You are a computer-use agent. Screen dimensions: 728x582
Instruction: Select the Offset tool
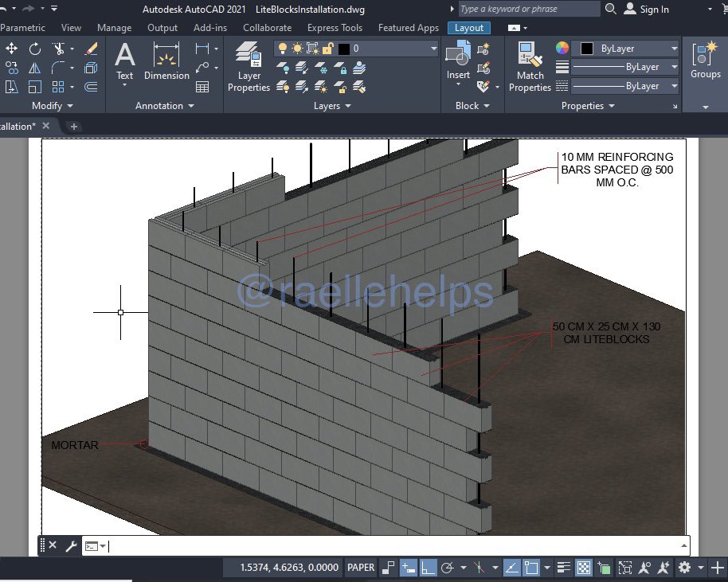pyautogui.click(x=91, y=87)
